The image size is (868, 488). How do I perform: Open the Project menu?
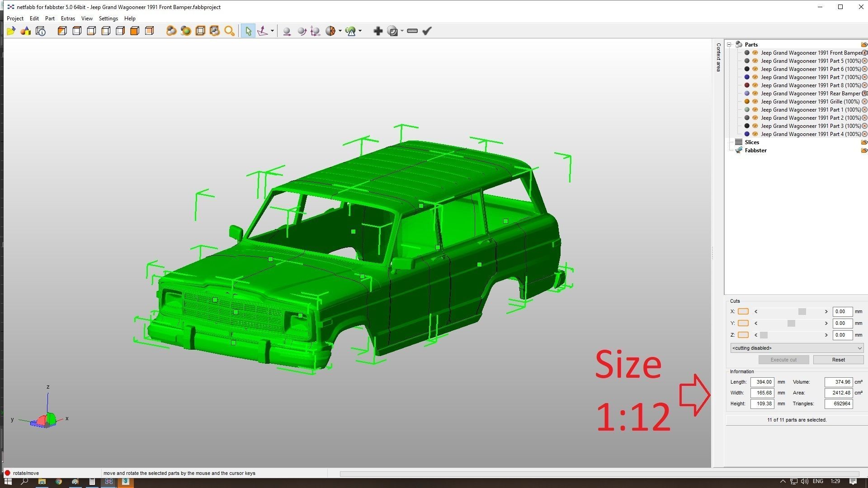click(x=15, y=19)
